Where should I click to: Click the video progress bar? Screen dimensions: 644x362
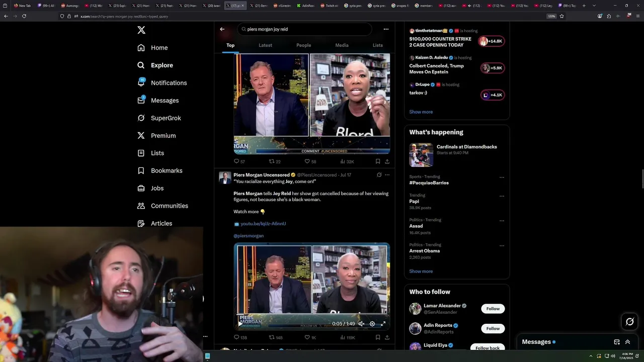tap(312, 315)
